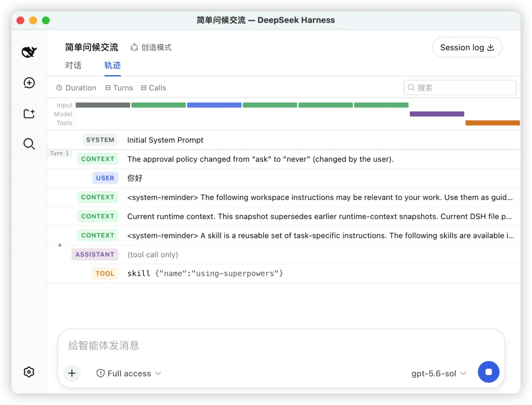Open workspace instructions system-reminder row
532x405 pixels.
tap(284, 197)
